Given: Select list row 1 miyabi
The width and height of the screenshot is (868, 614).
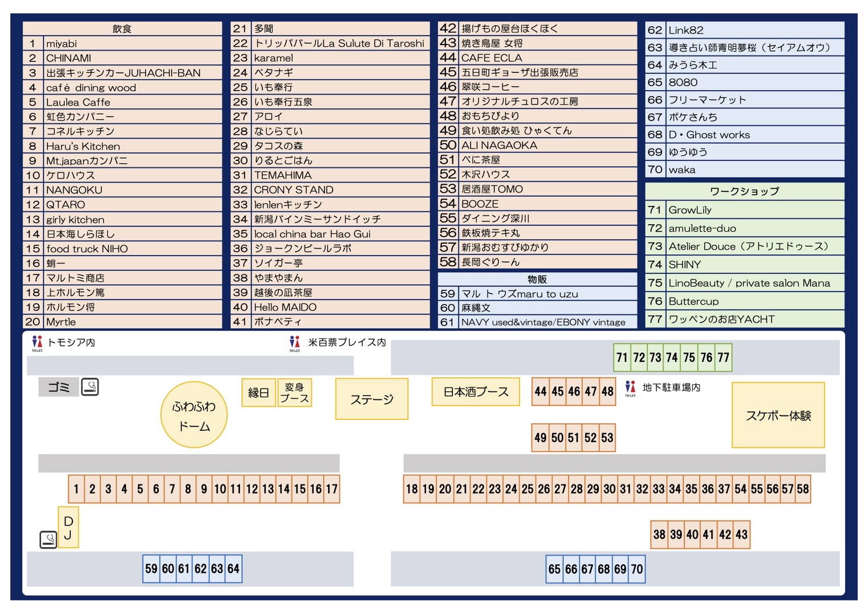Looking at the screenshot, I should pyautogui.click(x=122, y=43).
